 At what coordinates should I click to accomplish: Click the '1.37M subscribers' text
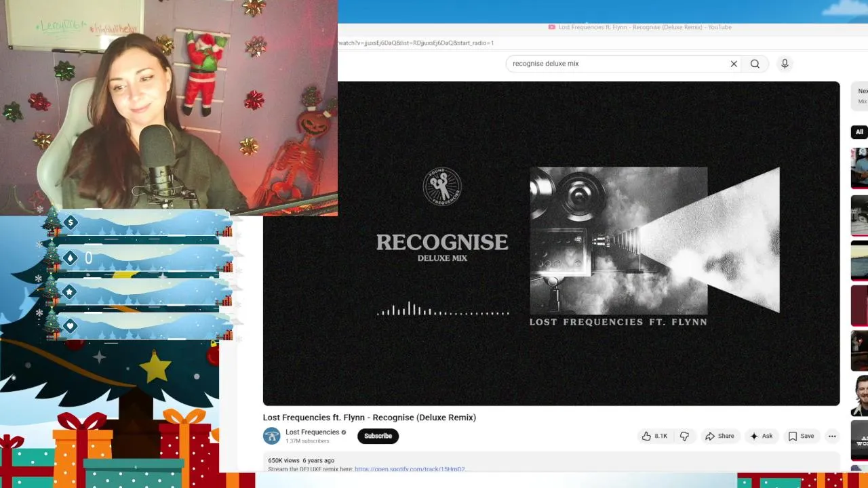click(307, 441)
